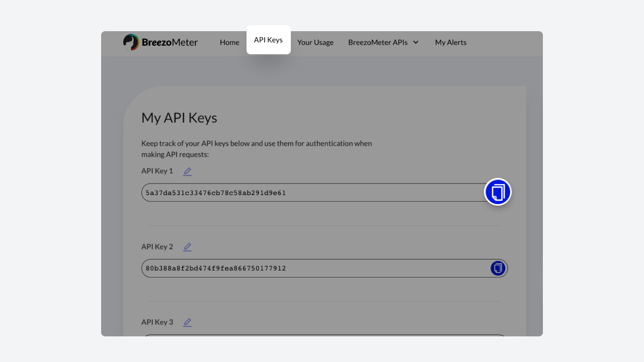644x362 pixels.
Task: Click the pencil icon beside API Key 2
Action: click(187, 247)
